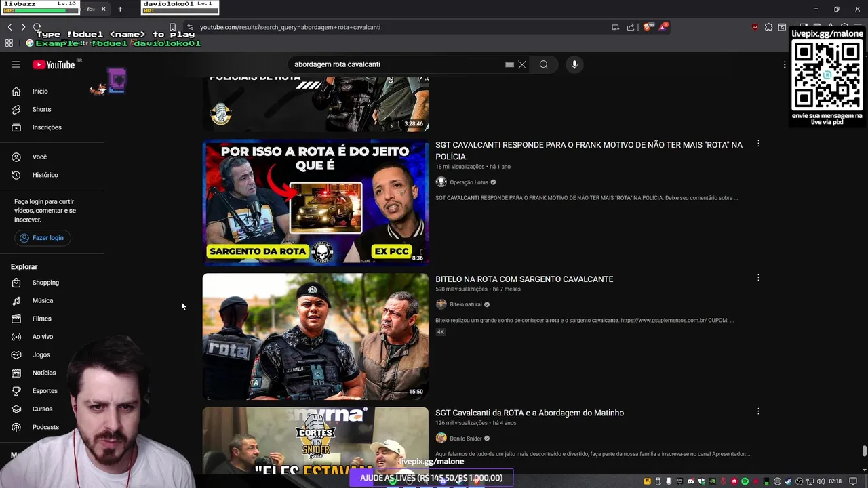Start voice search with the microphone icon
The height and width of the screenshot is (488, 868).
pyautogui.click(x=574, y=64)
